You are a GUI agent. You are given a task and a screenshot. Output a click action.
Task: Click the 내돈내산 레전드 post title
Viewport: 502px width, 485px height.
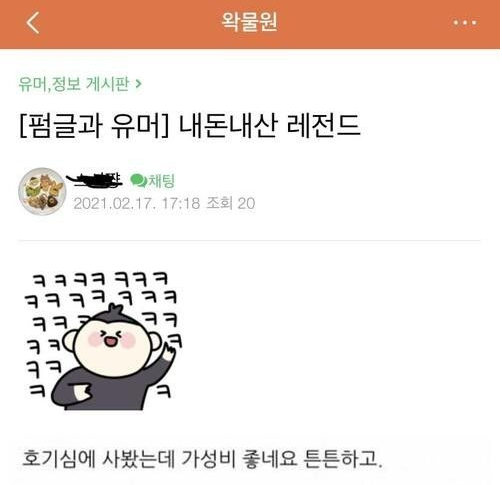270,126
